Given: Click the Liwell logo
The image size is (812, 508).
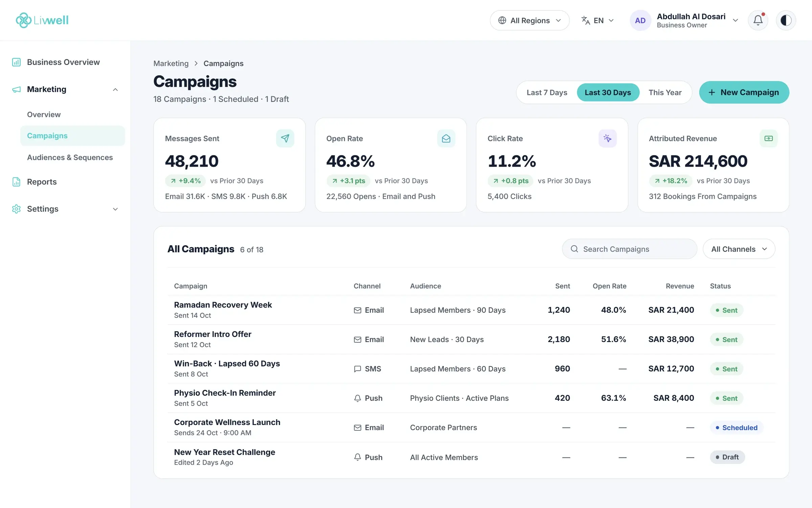Looking at the screenshot, I should [x=42, y=20].
